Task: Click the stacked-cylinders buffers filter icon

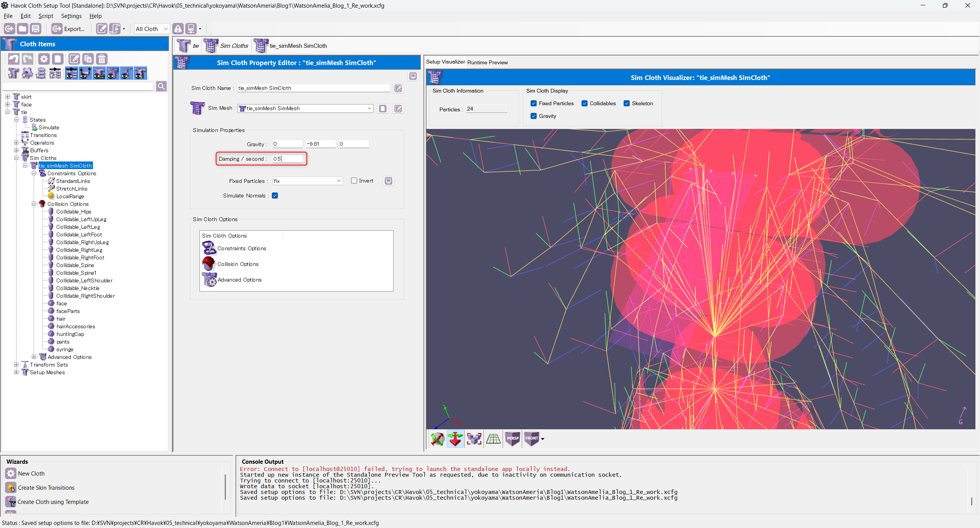Action: [x=41, y=73]
